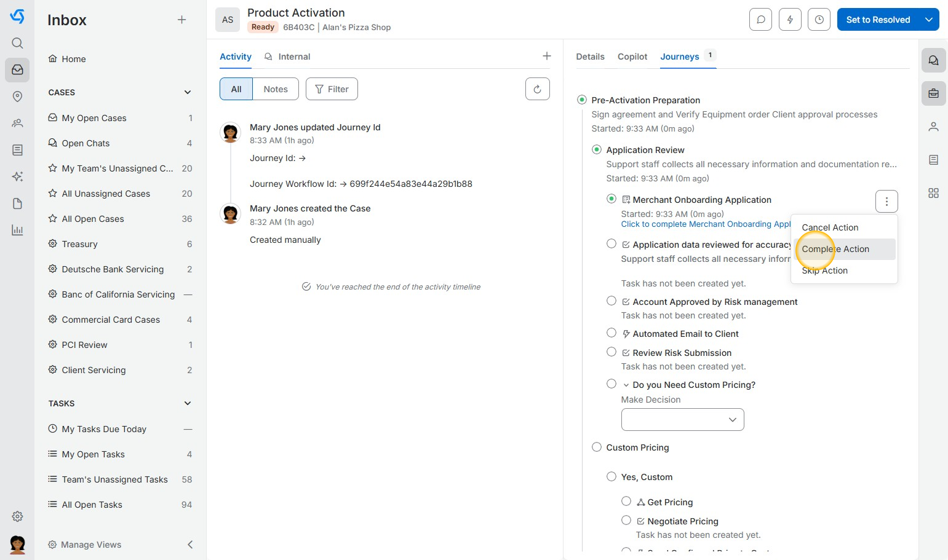Select the Review Risk Submission radio button
Image resolution: width=948 pixels, height=560 pixels.
[611, 352]
